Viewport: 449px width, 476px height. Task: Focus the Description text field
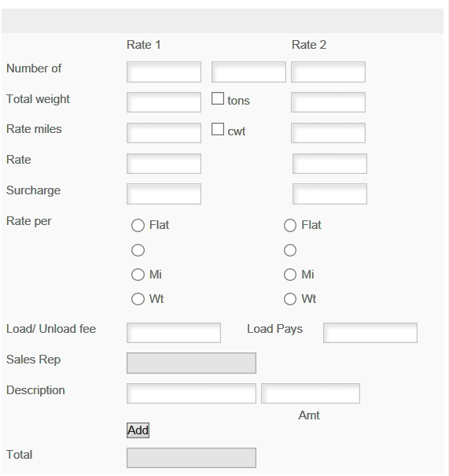pyautogui.click(x=191, y=393)
